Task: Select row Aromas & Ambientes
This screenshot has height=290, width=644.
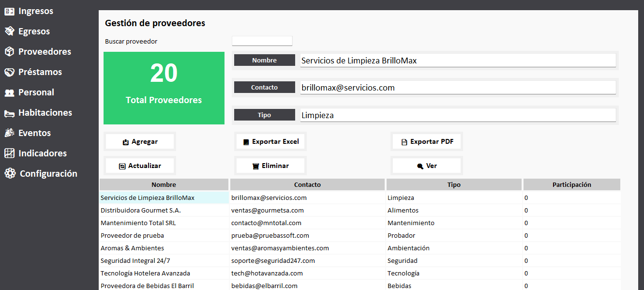Action: point(360,248)
